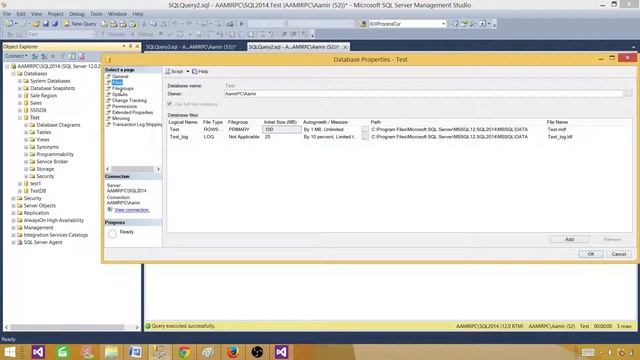The width and height of the screenshot is (640, 360).
Task: Select the Permissions page in dialog
Action: [124, 107]
